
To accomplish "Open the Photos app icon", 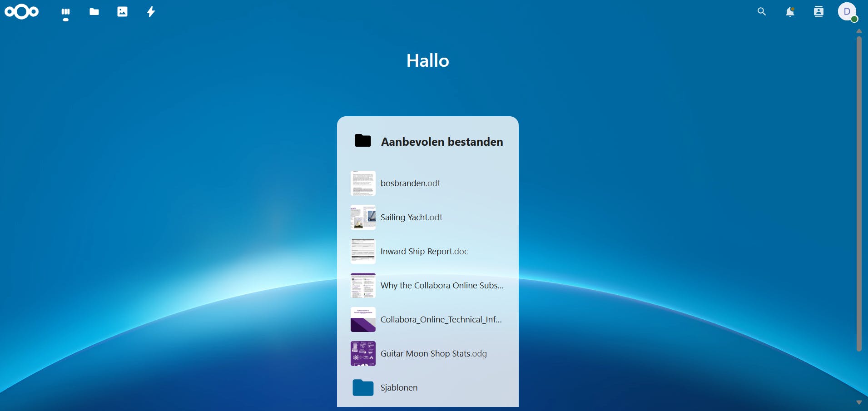I will 123,12.
